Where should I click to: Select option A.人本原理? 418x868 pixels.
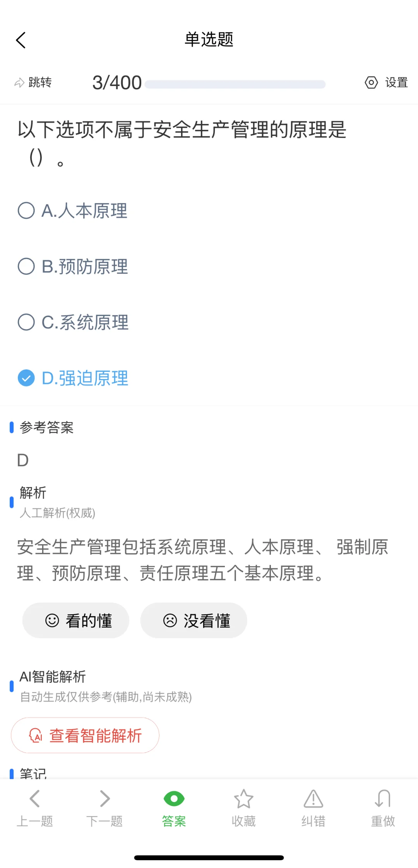[x=73, y=211]
